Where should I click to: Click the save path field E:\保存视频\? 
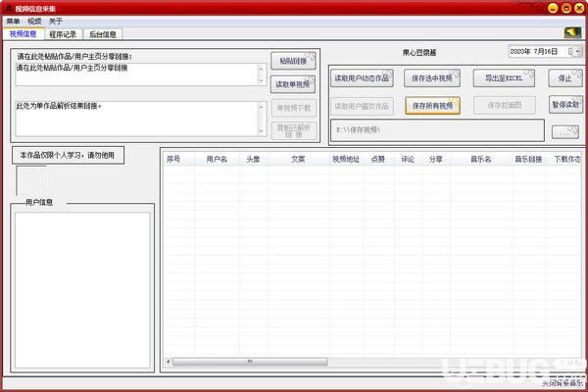[x=437, y=130]
